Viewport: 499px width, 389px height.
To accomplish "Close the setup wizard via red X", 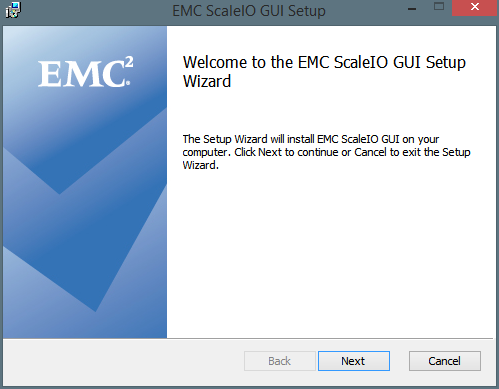I will coord(474,7).
